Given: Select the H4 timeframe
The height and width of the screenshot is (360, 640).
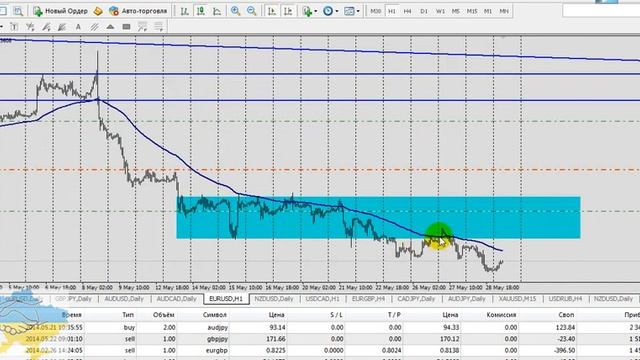Looking at the screenshot, I should point(407,11).
